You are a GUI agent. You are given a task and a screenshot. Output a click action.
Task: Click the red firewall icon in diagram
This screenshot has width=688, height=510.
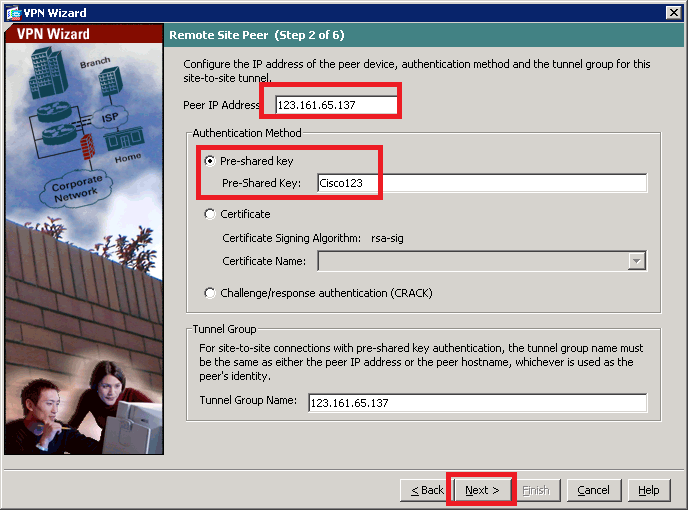pos(88,148)
